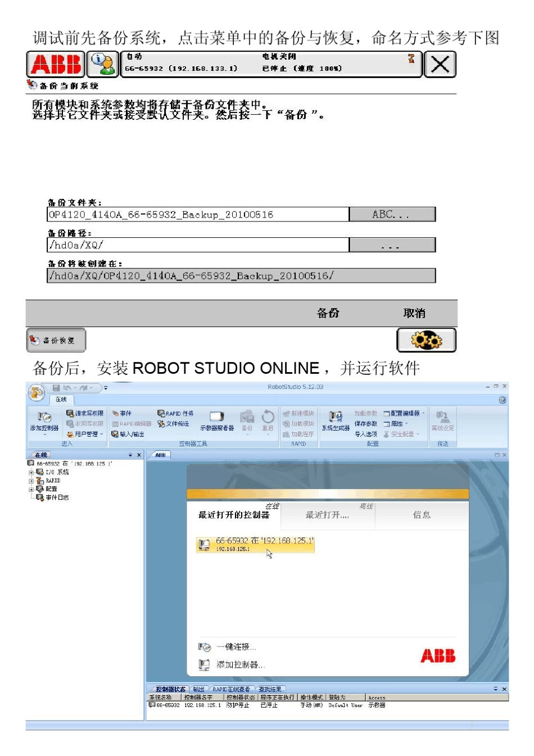Screen dimensions: 534x756
Task: Open the 安全配置 dropdown
Action: (x=401, y=434)
